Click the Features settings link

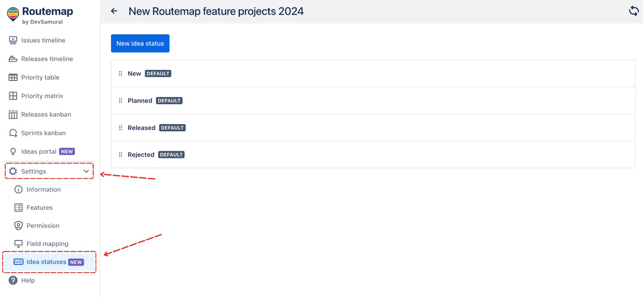(x=39, y=207)
